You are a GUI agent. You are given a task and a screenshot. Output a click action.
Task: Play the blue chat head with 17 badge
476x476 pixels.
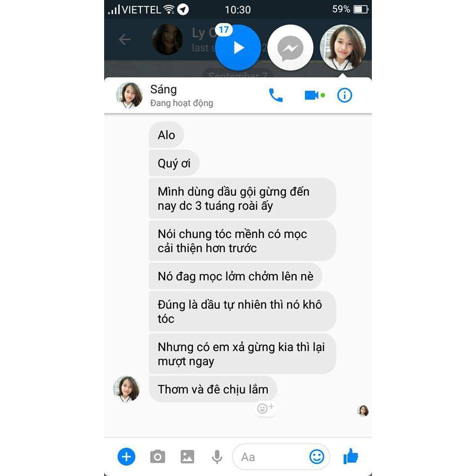(238, 48)
